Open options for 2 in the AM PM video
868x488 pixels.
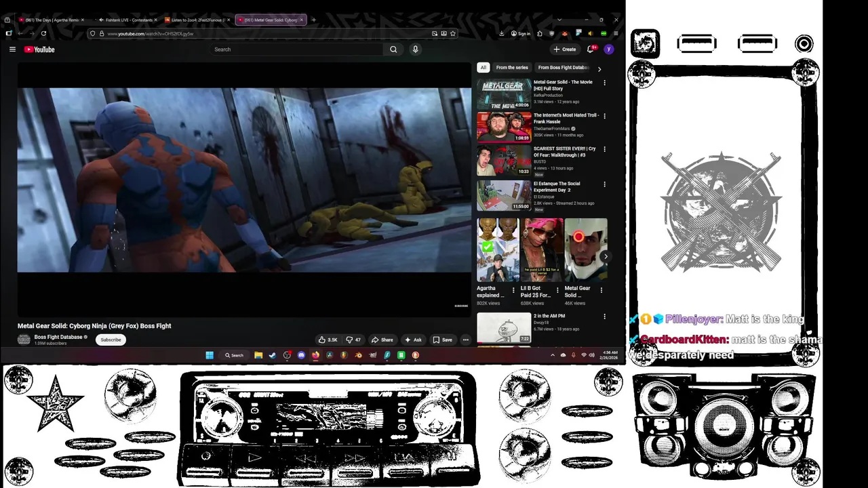(604, 317)
